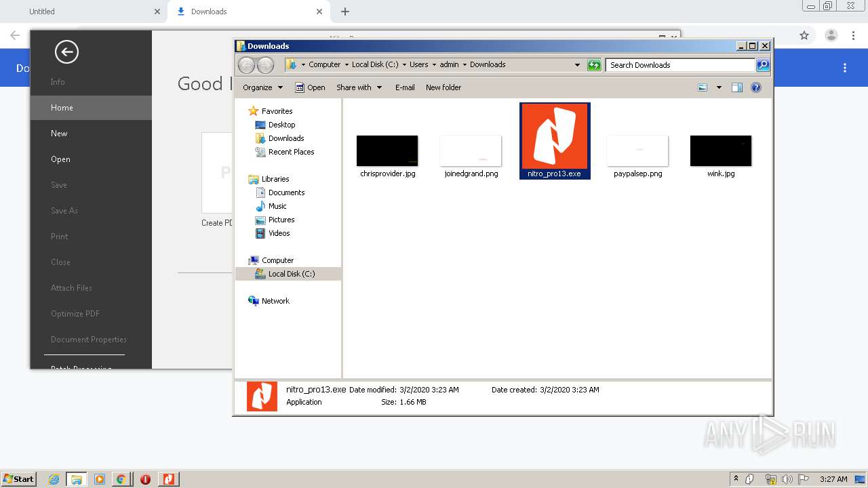Expand the address bar history dropdown
868x488 pixels.
[x=577, y=65]
